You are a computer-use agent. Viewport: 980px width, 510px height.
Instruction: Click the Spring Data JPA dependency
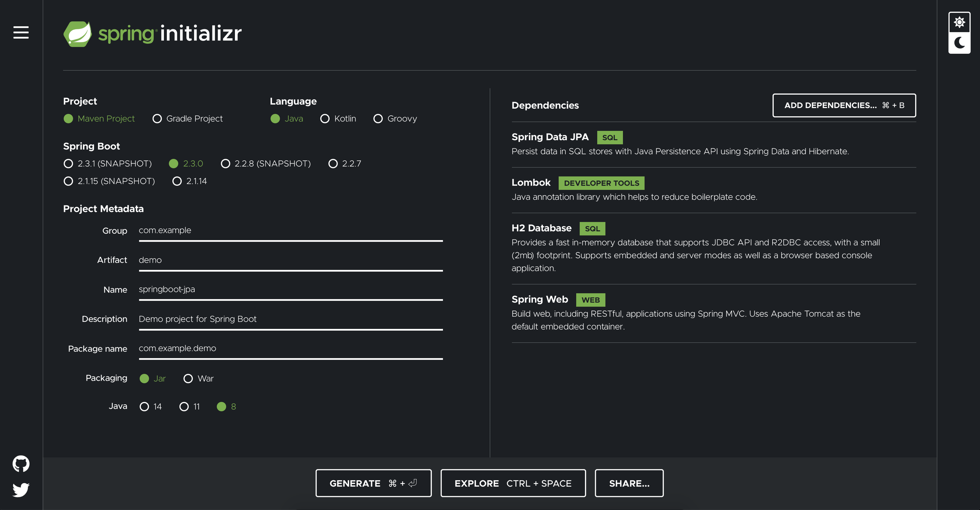550,137
